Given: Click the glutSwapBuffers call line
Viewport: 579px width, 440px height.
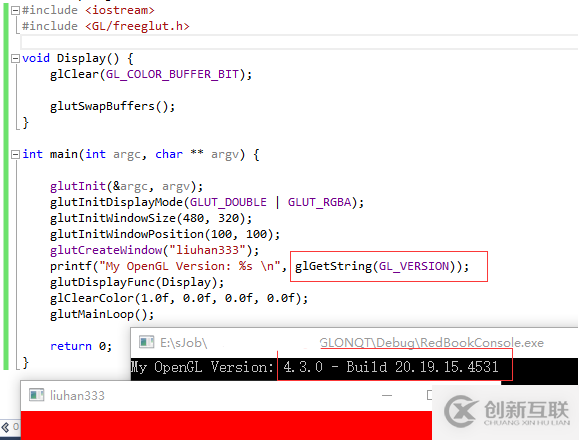Looking at the screenshot, I should [112, 106].
